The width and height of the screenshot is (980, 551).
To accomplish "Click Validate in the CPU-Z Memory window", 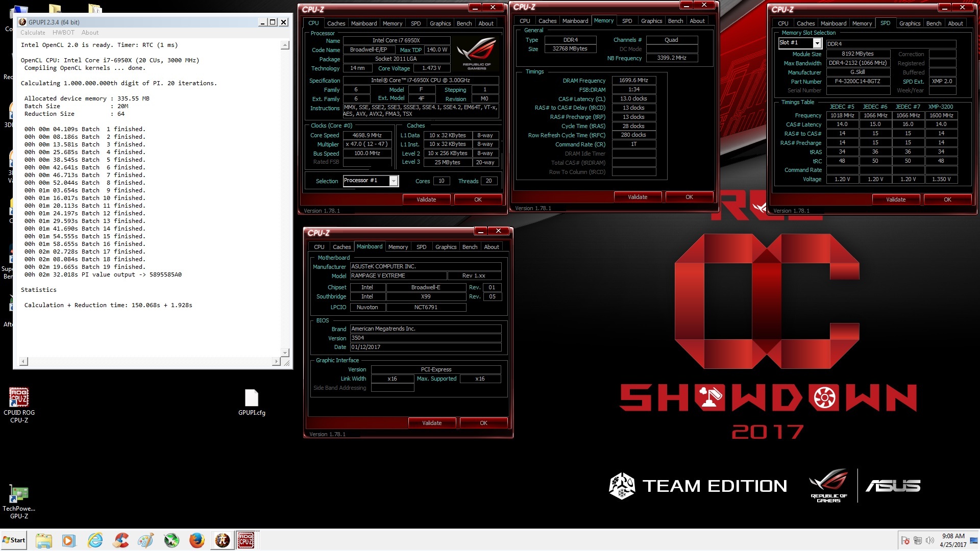I will point(638,197).
